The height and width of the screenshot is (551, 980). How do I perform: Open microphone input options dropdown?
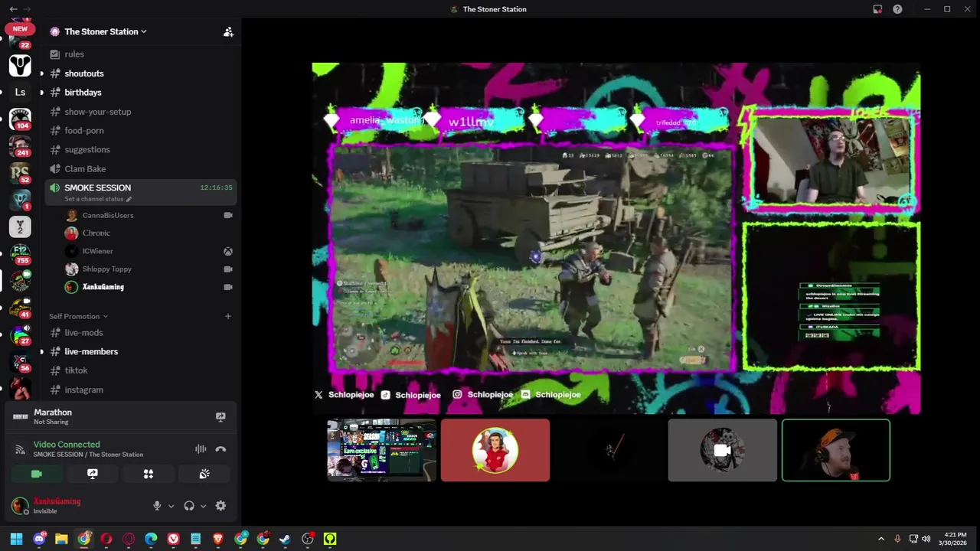coord(171,506)
